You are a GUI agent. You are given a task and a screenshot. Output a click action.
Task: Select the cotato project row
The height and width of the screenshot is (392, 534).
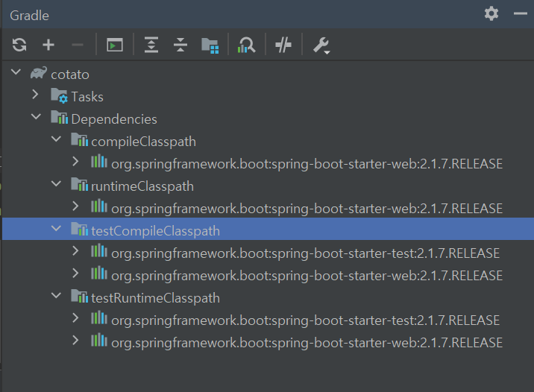tap(268, 74)
